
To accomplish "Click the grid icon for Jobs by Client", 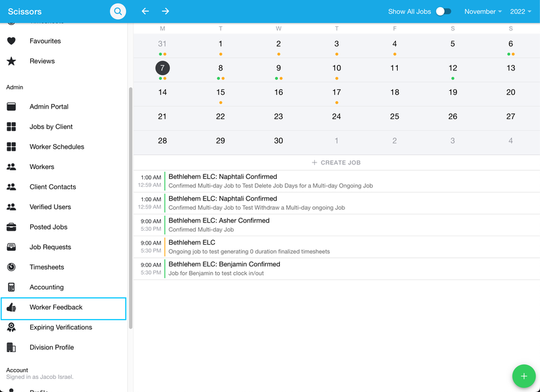I will pos(11,126).
